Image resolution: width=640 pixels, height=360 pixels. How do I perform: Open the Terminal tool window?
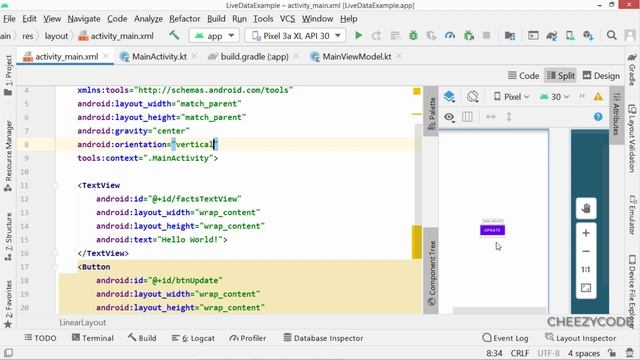tap(93, 338)
